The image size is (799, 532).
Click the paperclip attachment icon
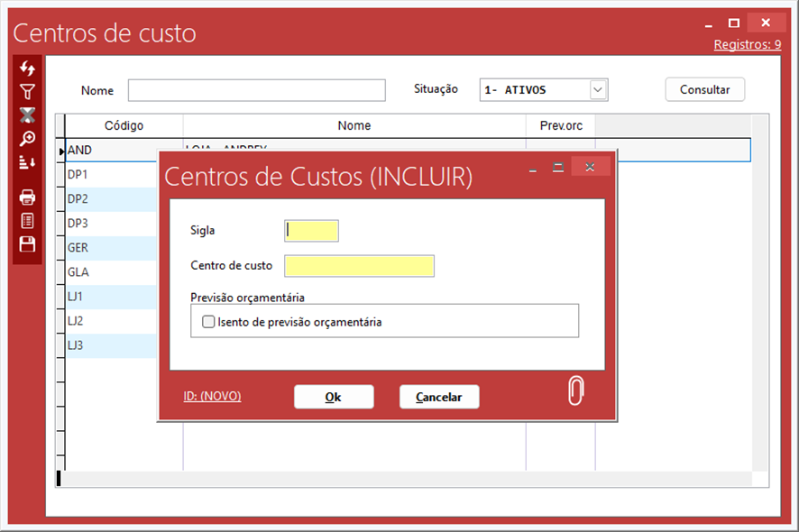tap(575, 391)
